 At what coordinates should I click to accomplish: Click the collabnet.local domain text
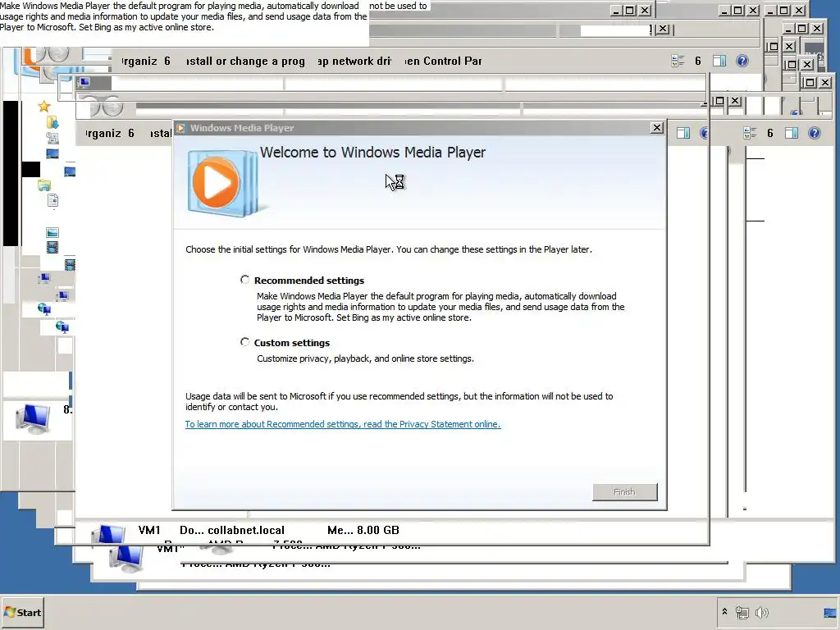point(246,531)
